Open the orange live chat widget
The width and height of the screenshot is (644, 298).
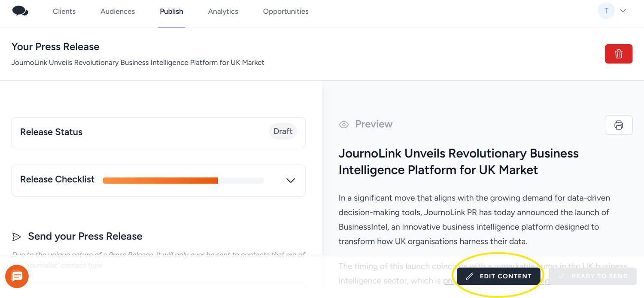(17, 276)
